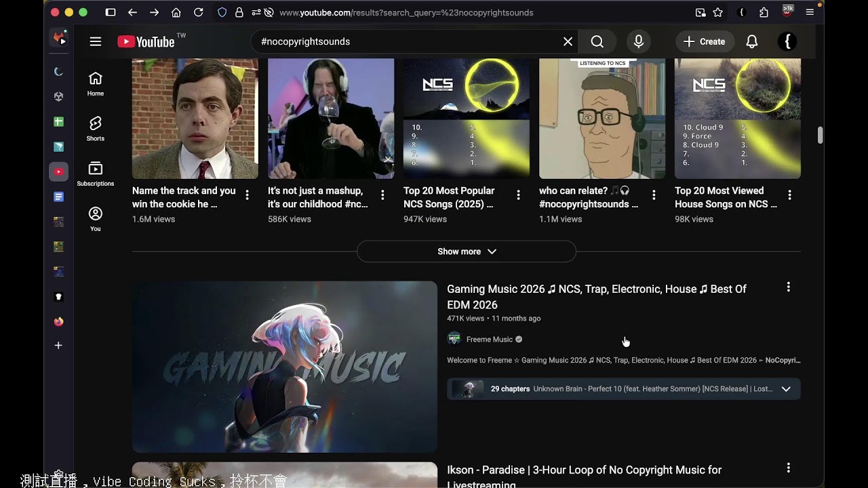868x488 pixels.
Task: Click the Freeme Music channel avatar
Action: (454, 339)
